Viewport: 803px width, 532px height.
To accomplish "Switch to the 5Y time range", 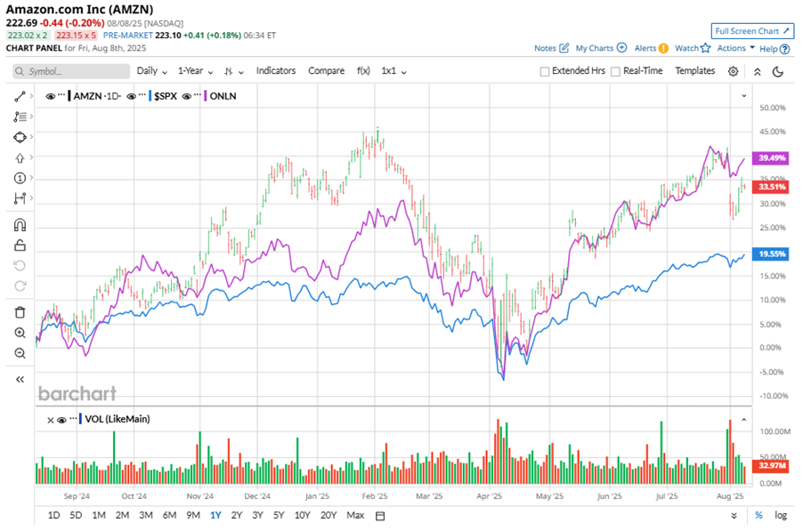I will (279, 516).
